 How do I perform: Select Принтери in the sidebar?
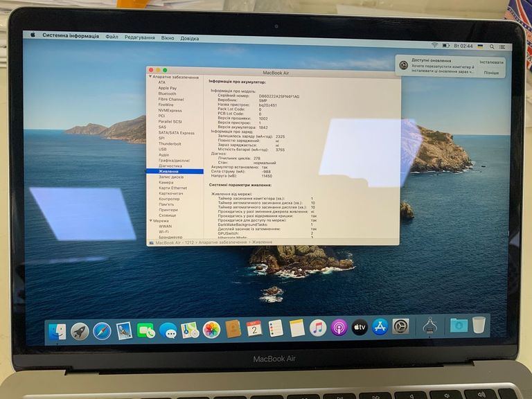pyautogui.click(x=168, y=210)
